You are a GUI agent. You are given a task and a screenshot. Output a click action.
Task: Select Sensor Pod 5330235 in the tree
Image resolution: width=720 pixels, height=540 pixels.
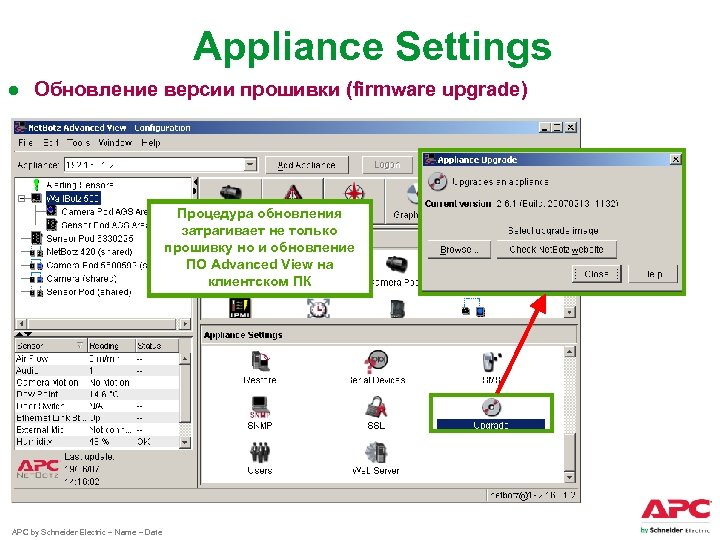90,238
